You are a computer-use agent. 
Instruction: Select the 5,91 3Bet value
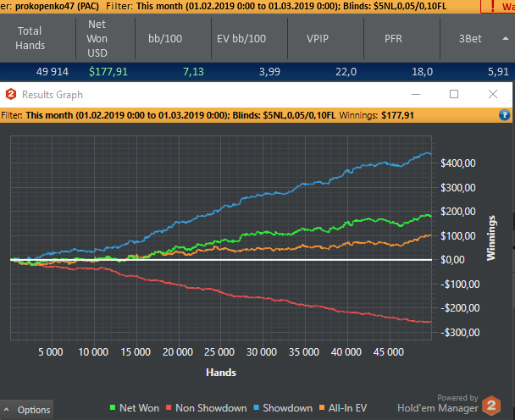click(498, 72)
